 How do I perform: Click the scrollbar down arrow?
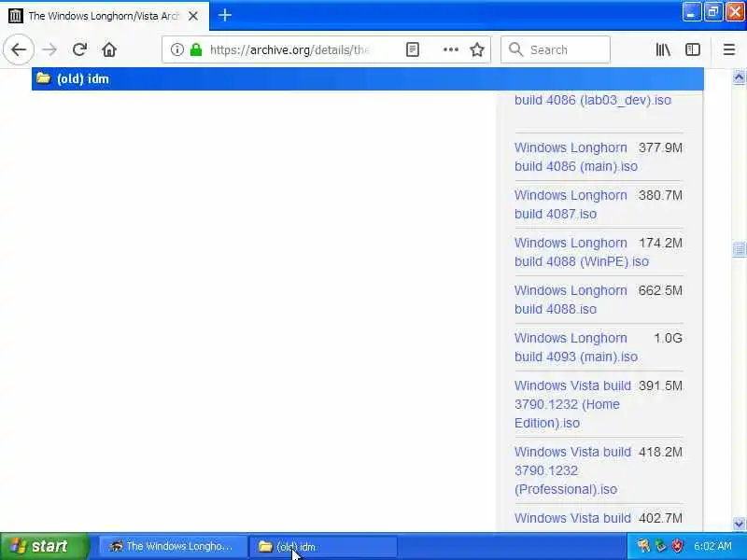point(739,524)
